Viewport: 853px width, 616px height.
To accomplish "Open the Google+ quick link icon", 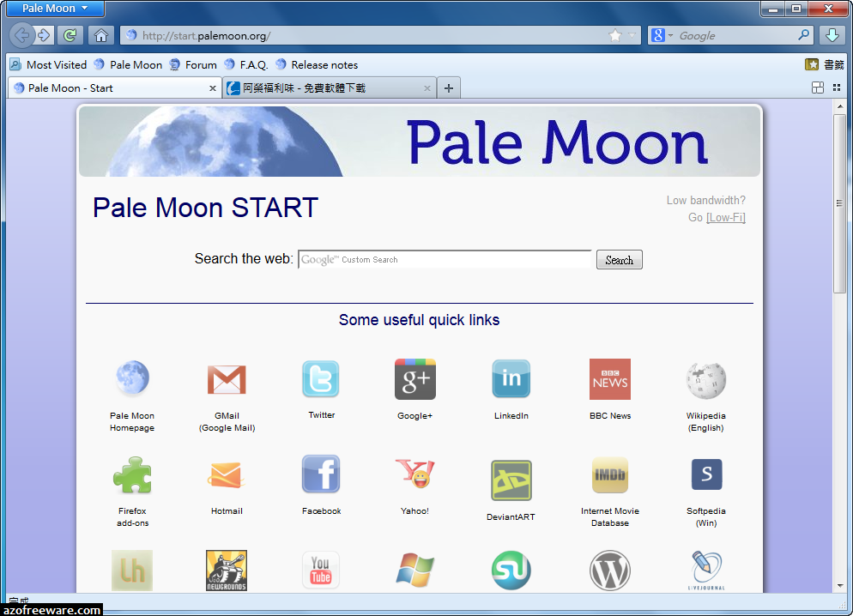I will (415, 379).
